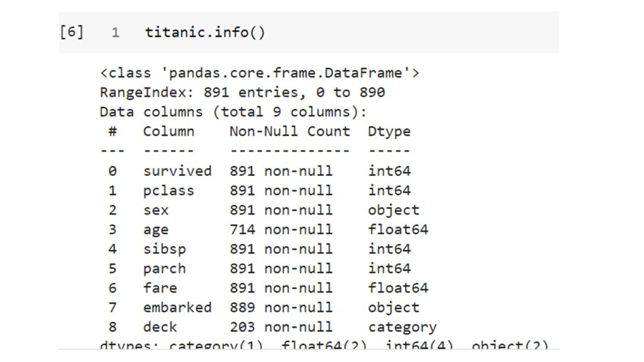Image resolution: width=644 pixels, height=362 pixels.
Task: Click the titanic.info() code in the cell
Action: point(205,32)
